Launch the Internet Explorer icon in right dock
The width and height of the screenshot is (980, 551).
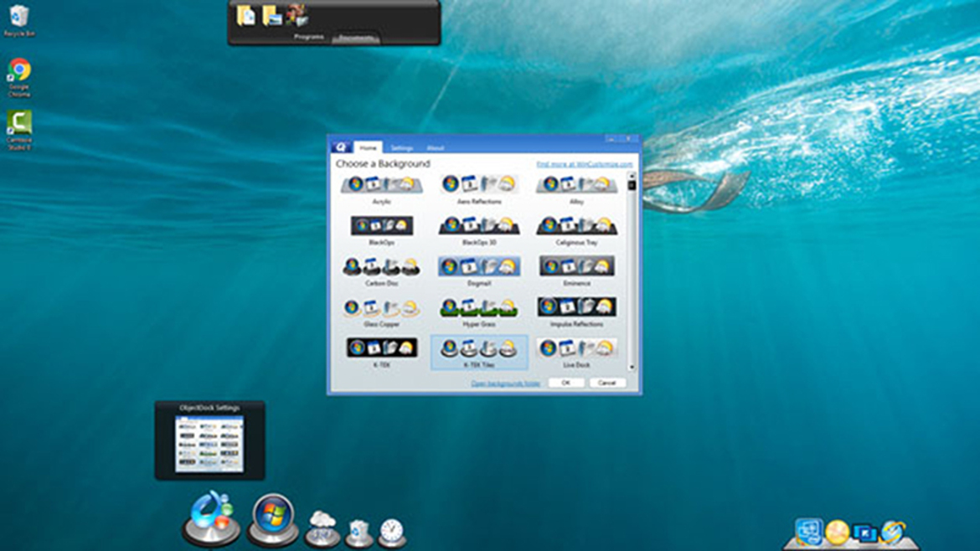[893, 533]
